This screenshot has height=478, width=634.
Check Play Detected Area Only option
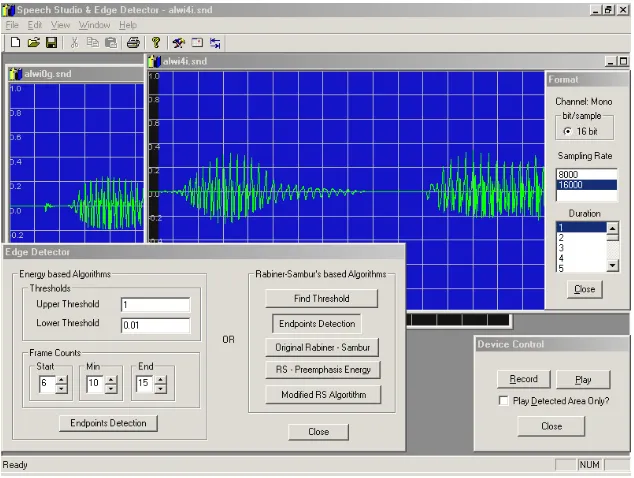pos(503,401)
